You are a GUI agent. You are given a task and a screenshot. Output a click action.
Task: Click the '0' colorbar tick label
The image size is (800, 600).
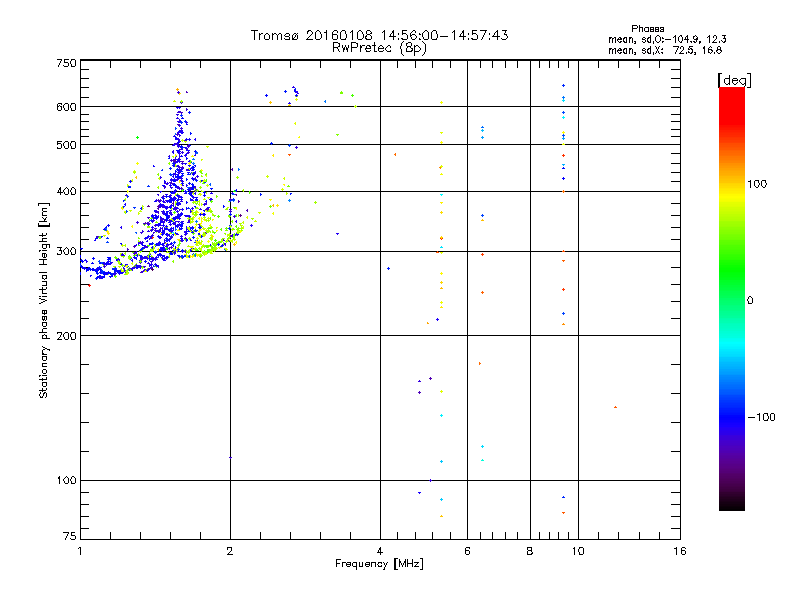click(x=749, y=301)
